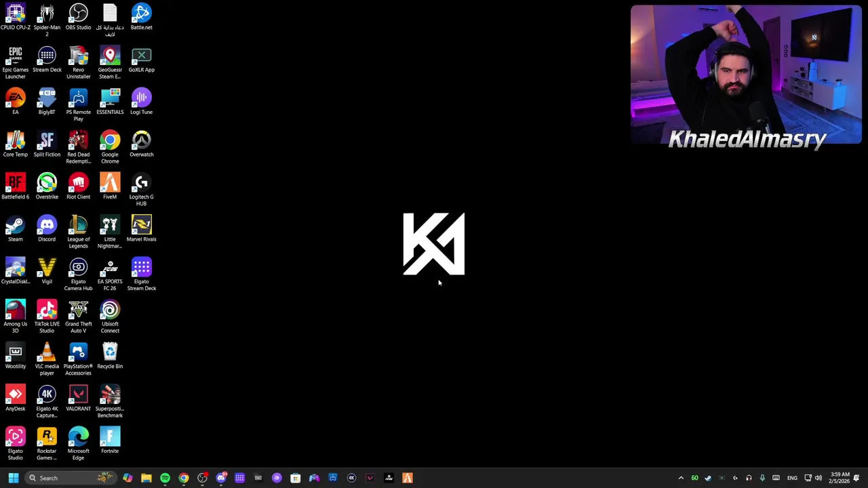868x488 pixels.
Task: Select the Google Chrome desktop shortcut
Action: tap(110, 148)
